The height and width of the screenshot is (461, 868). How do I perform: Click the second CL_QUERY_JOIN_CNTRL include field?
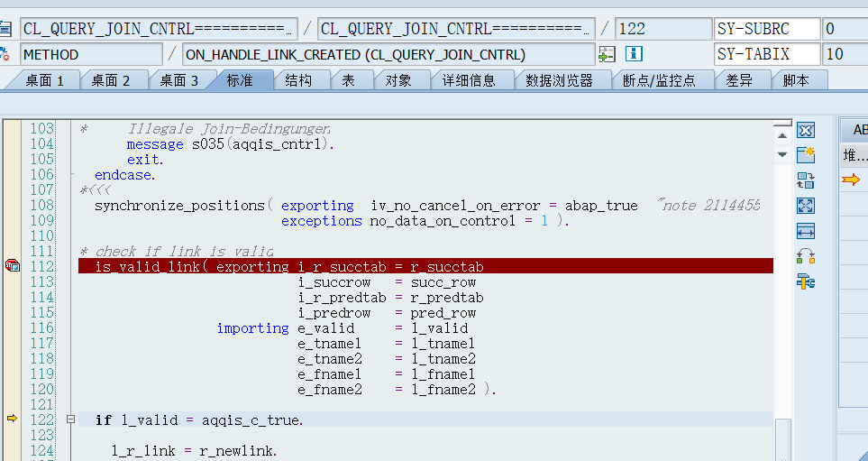tap(456, 29)
